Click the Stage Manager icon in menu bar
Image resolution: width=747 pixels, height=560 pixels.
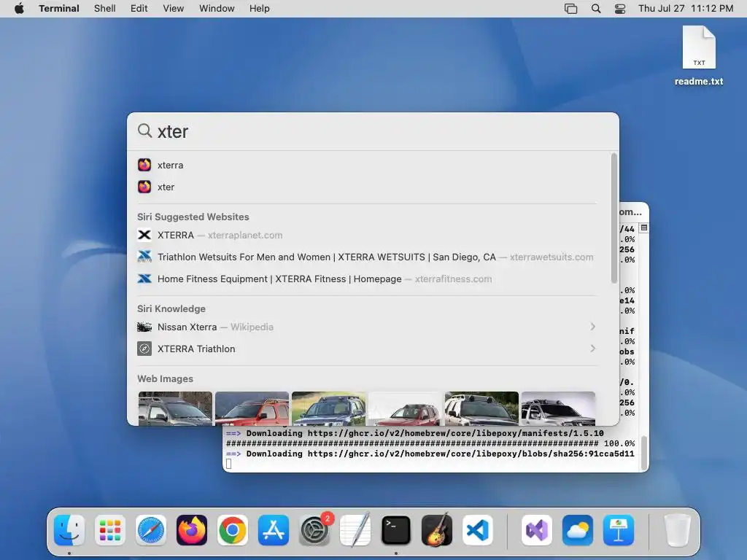pyautogui.click(x=570, y=9)
